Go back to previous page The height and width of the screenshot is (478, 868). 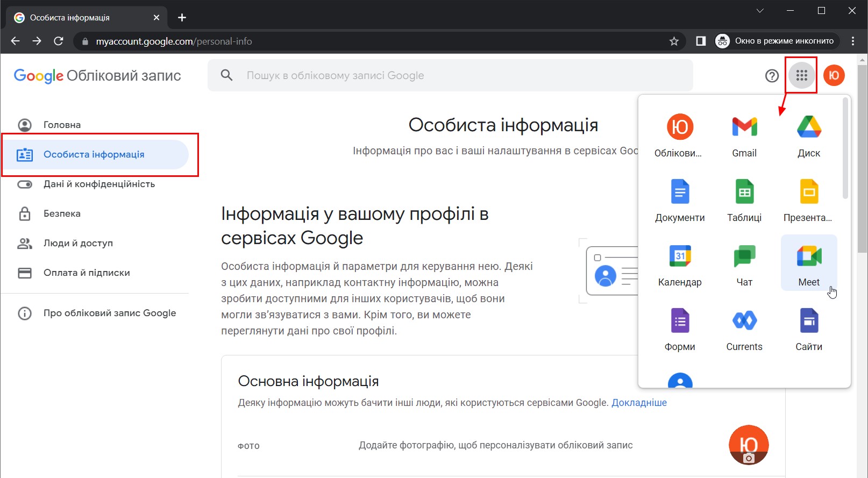[x=15, y=41]
